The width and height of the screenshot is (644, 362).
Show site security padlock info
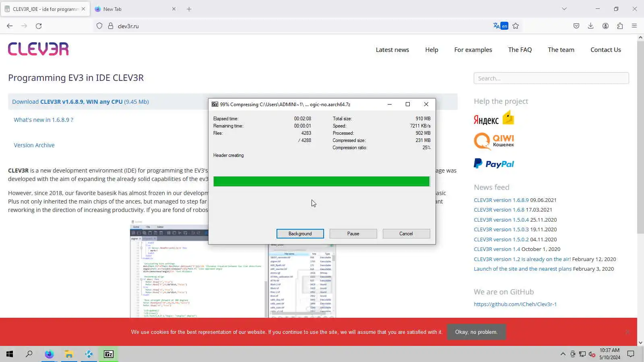[x=111, y=26]
